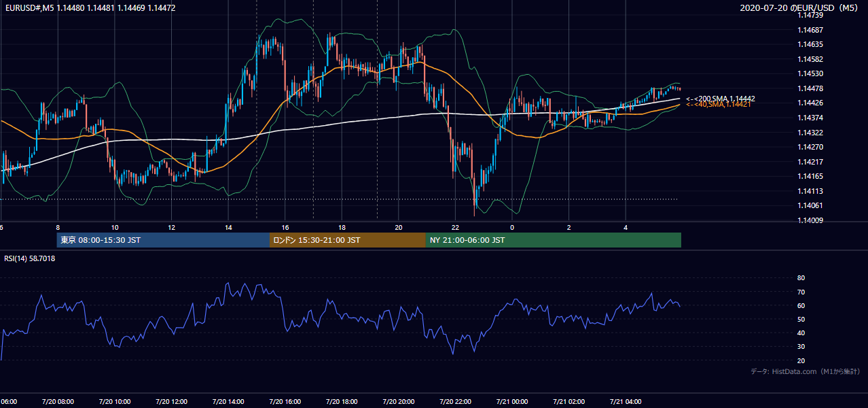
Task: Click price level 1.14165 on the axis
Action: (x=810, y=176)
